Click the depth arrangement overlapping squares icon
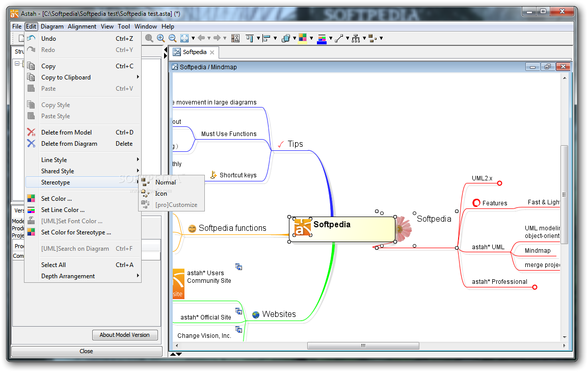 click(x=286, y=38)
